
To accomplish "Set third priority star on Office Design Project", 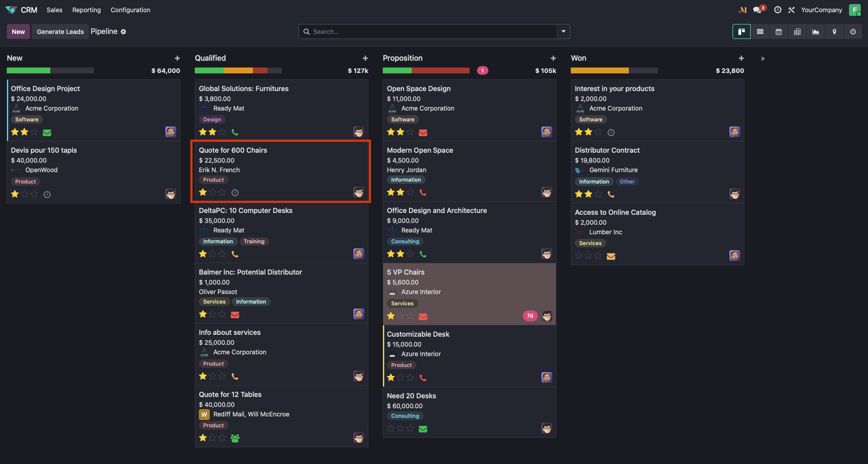I will (34, 132).
